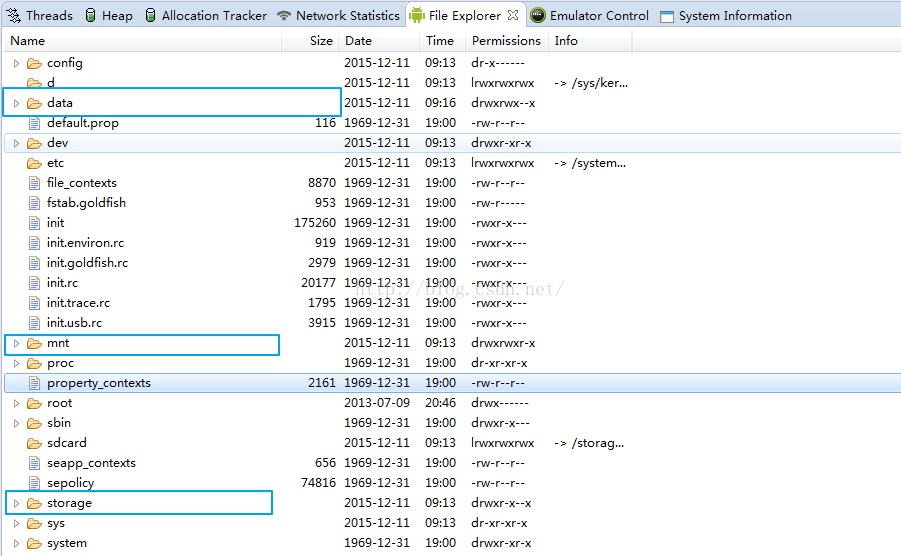The width and height of the screenshot is (901, 556).
Task: Click the Android icon on File Explorer tab
Action: [416, 15]
